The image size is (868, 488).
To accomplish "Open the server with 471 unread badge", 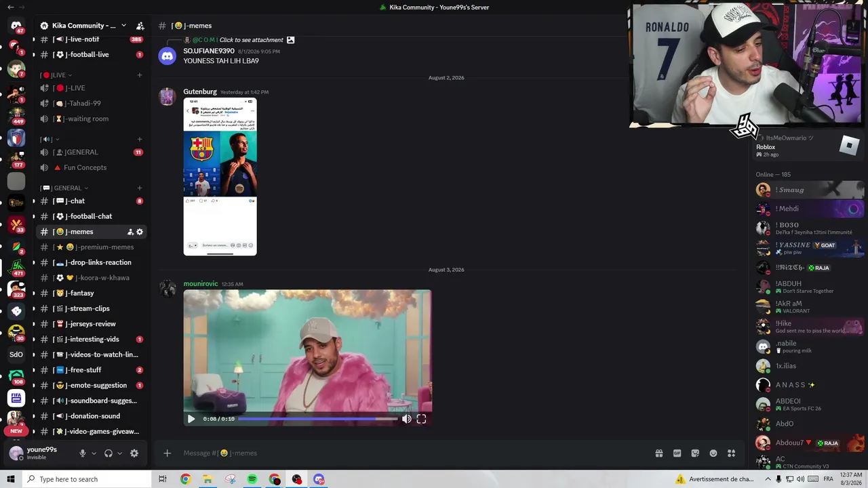I will (16, 267).
